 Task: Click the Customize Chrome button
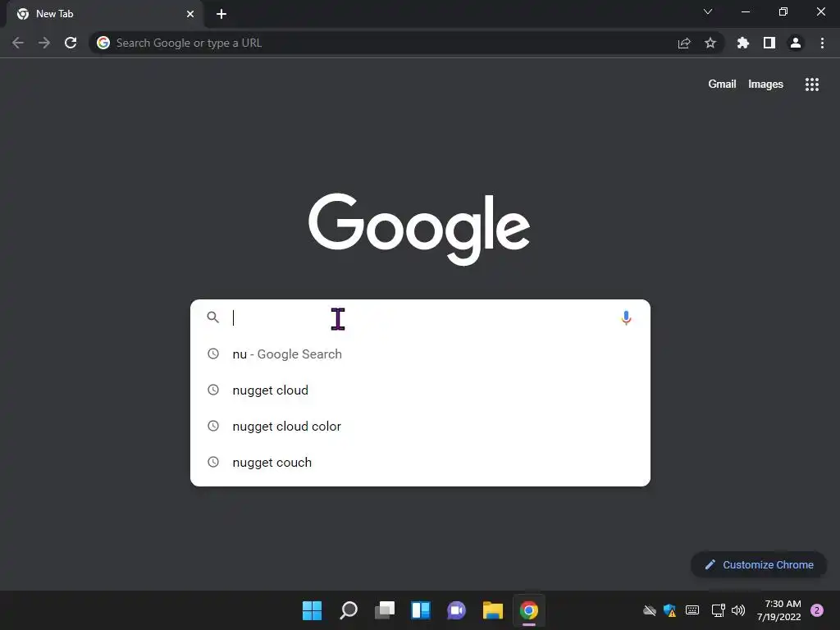[759, 564]
